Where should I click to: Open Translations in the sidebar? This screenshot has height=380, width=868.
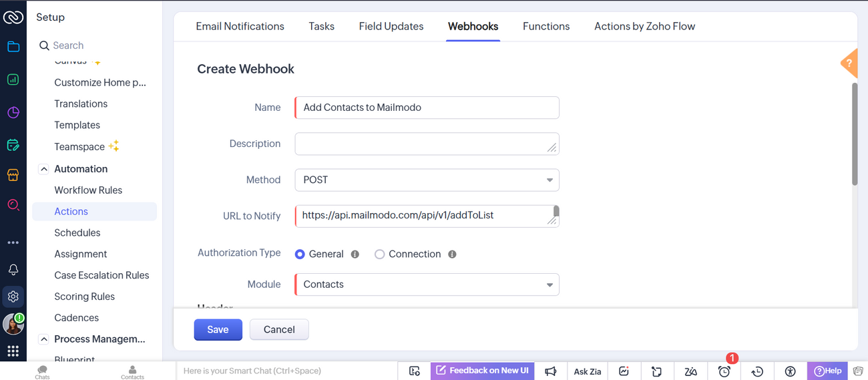[81, 104]
